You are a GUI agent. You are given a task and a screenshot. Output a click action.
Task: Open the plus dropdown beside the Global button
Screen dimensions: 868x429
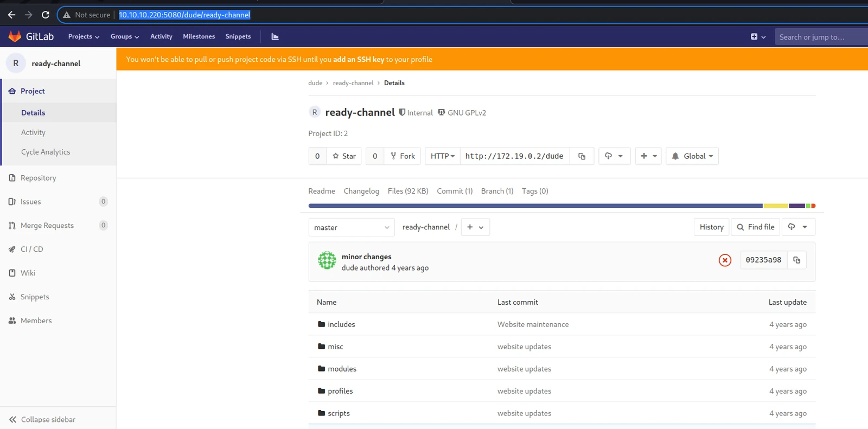coord(648,156)
